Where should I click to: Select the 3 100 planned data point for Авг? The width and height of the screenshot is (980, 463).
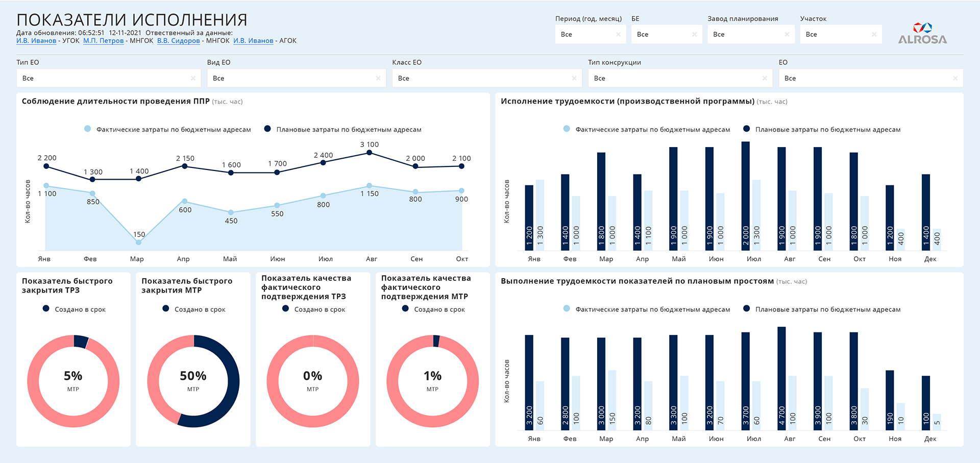(369, 153)
